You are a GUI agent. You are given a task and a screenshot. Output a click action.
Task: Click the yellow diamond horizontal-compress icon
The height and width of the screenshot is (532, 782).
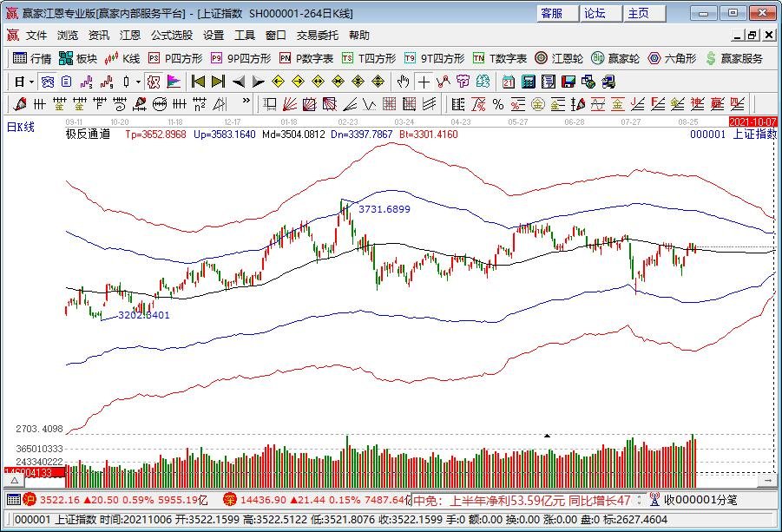pyautogui.click(x=338, y=82)
